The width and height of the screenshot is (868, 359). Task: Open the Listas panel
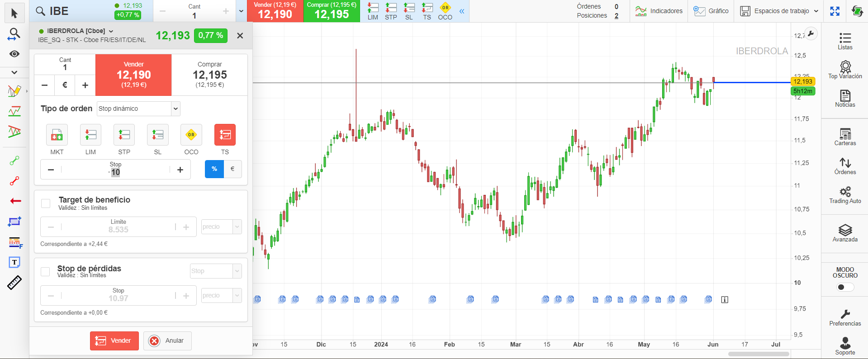tap(845, 41)
